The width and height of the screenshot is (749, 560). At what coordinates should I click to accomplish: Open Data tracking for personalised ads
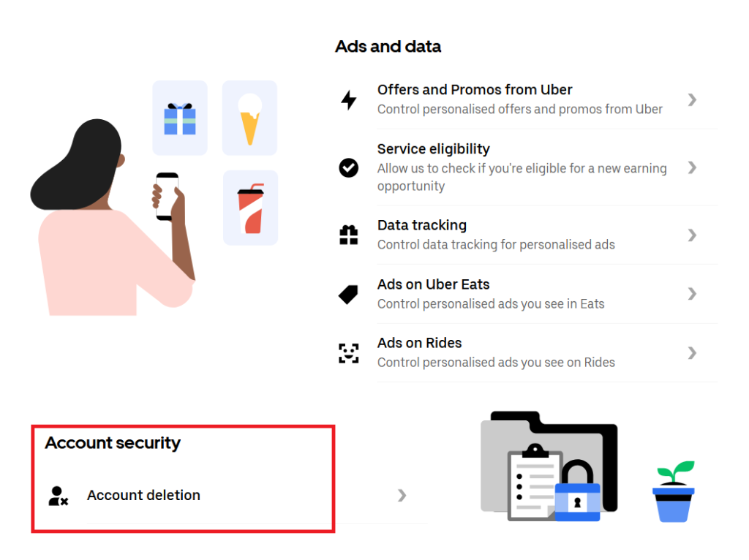(421, 225)
